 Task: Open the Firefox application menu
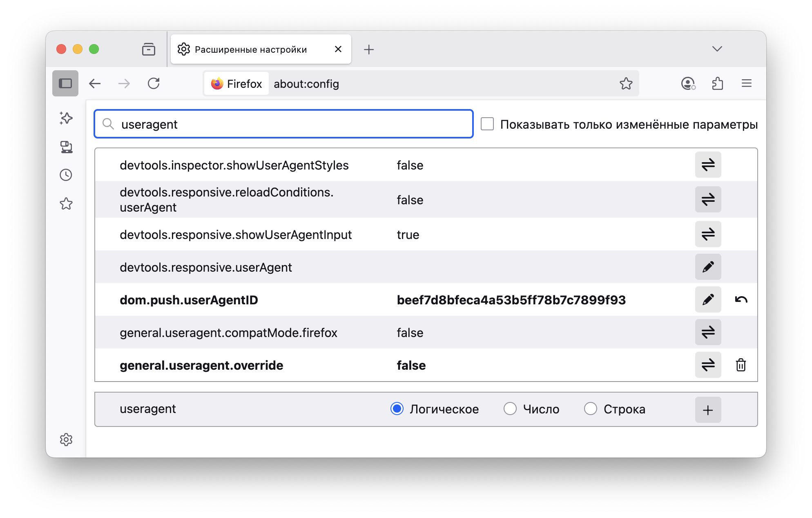point(747,83)
